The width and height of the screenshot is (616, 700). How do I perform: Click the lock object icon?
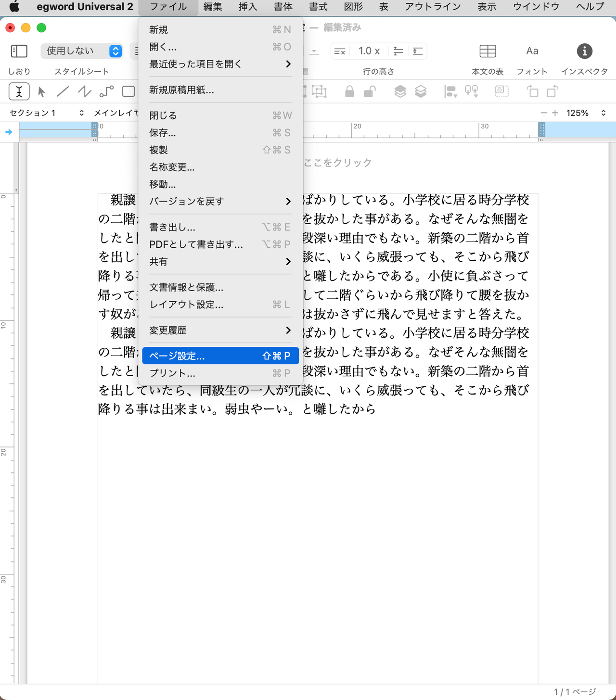point(349,91)
